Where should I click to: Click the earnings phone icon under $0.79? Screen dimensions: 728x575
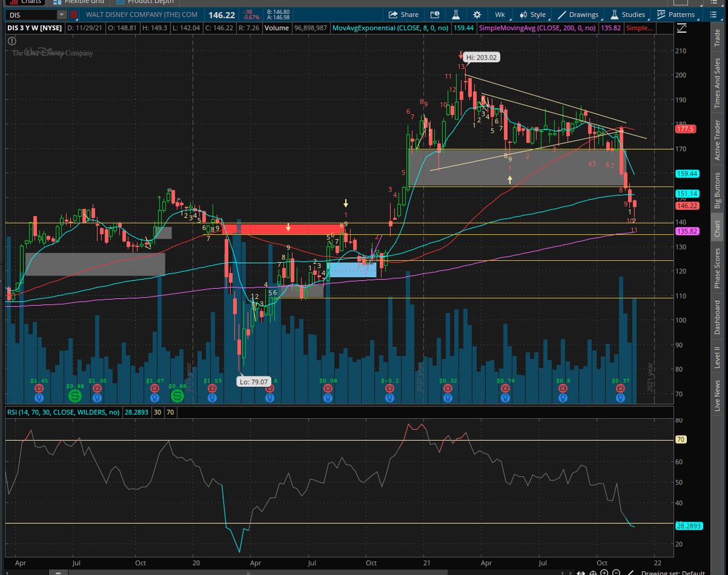[506, 389]
